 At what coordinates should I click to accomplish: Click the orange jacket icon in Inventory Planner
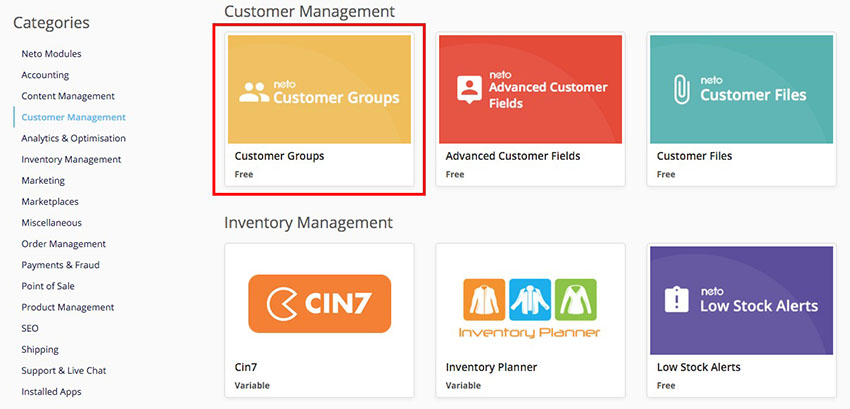tap(484, 299)
